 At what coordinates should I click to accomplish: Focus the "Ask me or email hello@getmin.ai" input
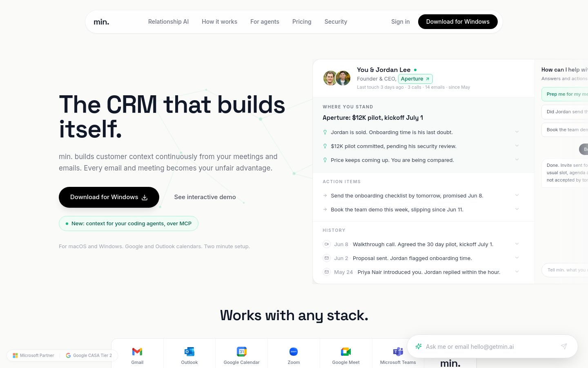click(490, 347)
